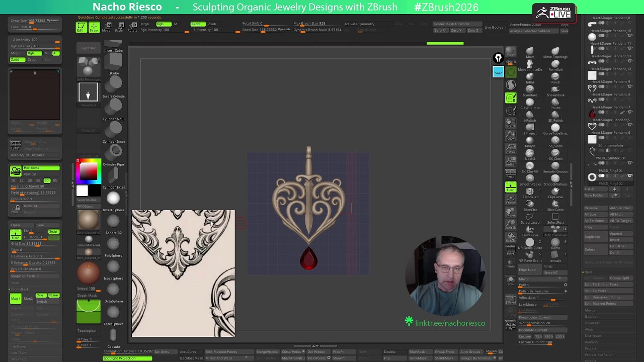Choose the ZProject brush
644x362 pixels.
click(x=530, y=129)
